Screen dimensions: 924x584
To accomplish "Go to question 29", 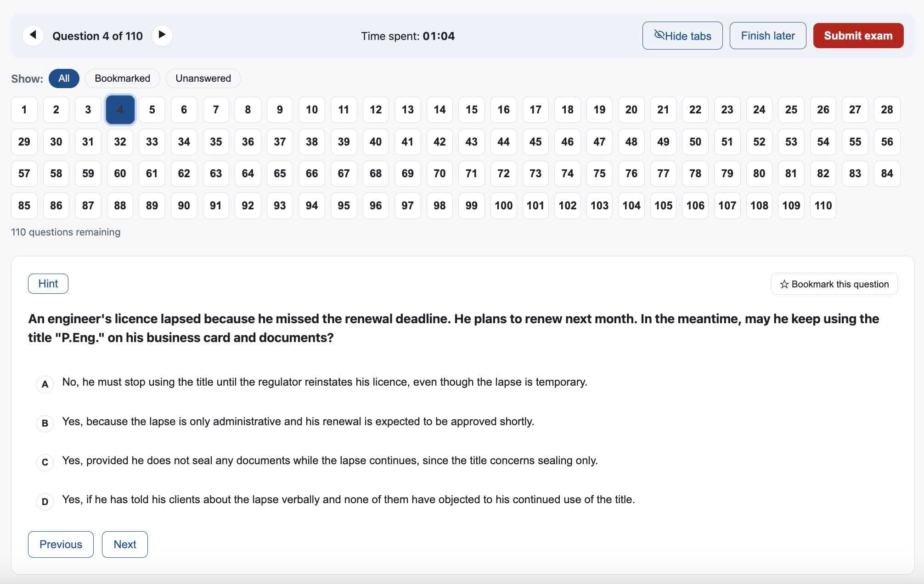I will (24, 142).
